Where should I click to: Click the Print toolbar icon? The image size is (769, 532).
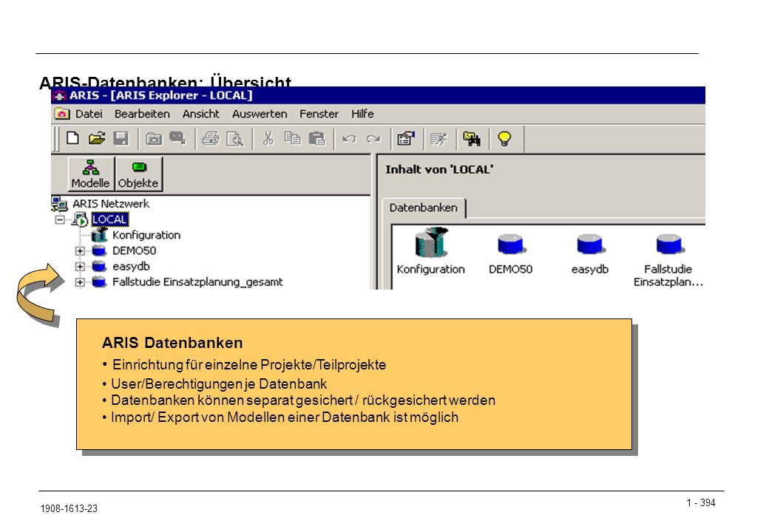click(211, 139)
